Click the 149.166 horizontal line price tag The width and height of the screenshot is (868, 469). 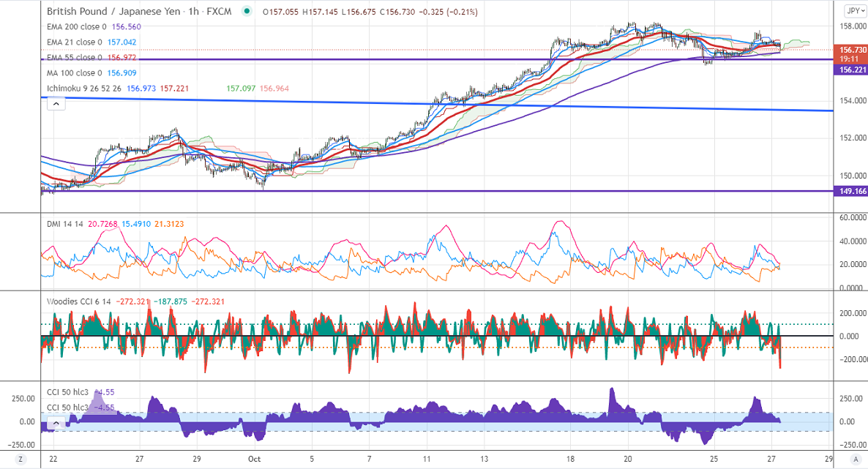pyautogui.click(x=853, y=191)
